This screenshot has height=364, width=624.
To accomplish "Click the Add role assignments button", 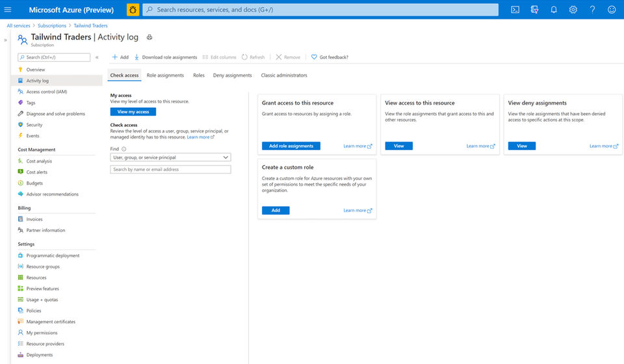I will click(291, 146).
